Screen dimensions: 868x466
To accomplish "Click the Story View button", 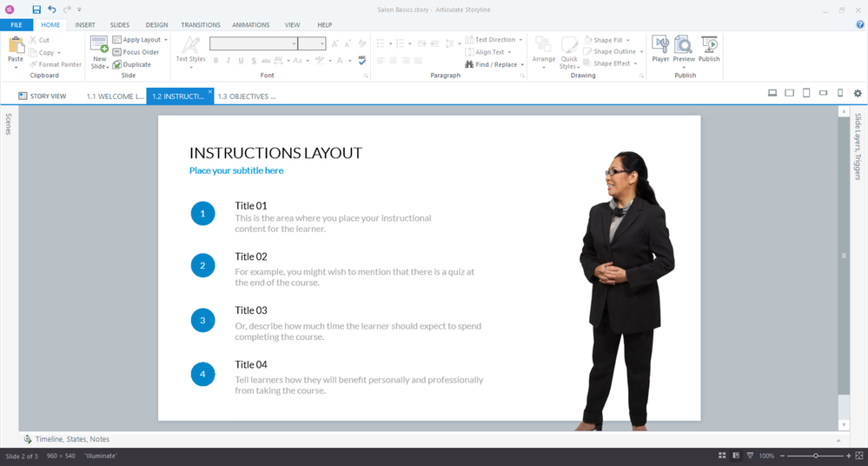I will (x=43, y=97).
